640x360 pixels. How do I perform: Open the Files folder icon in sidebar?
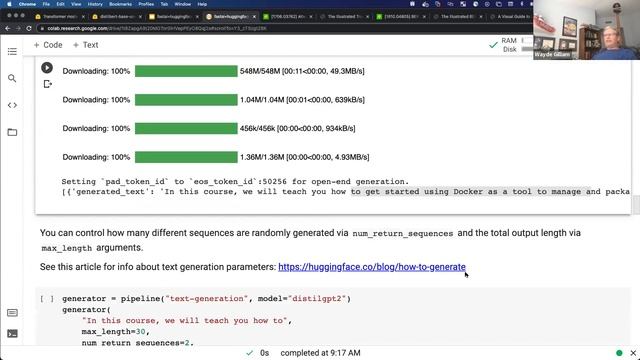(12, 132)
